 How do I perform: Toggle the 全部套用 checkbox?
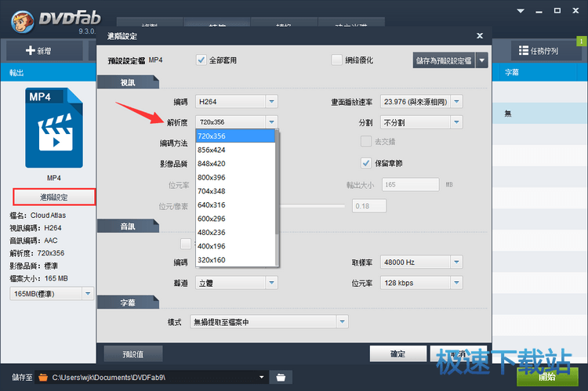(201, 60)
